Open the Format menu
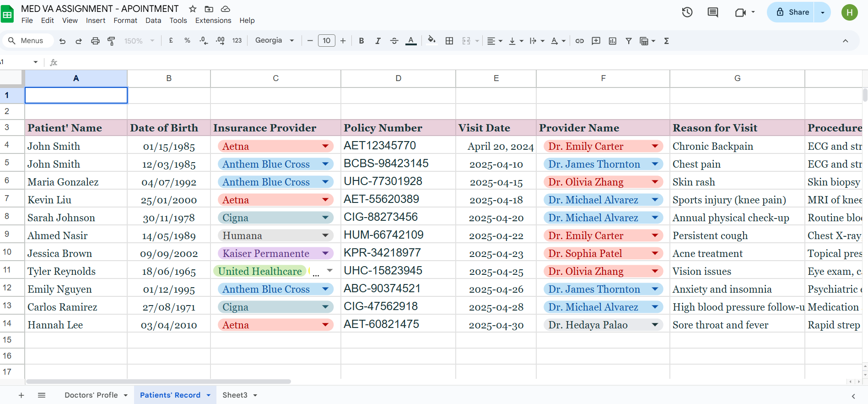The image size is (868, 404). (x=125, y=21)
